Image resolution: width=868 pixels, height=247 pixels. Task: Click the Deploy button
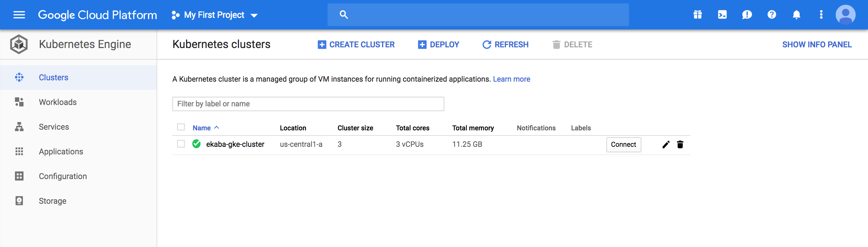[438, 45]
